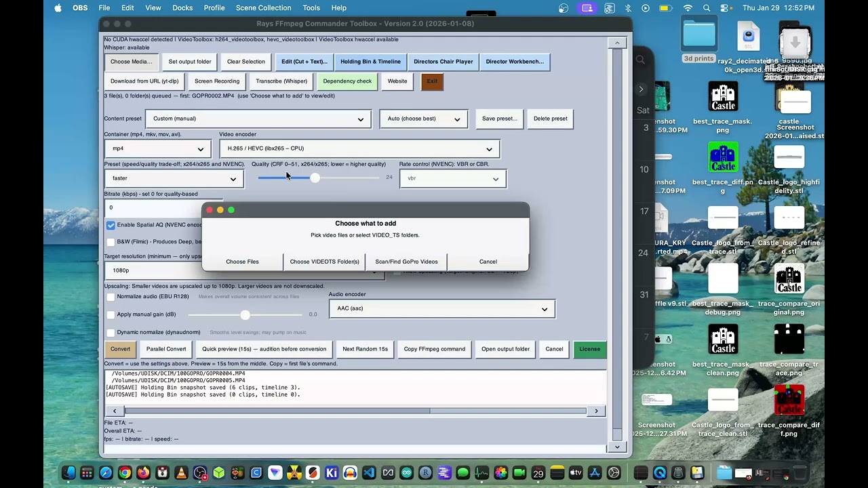Viewport: 868px width, 488px height.
Task: Expand Audio encoder AAC (aac) dropdown
Action: (x=442, y=308)
